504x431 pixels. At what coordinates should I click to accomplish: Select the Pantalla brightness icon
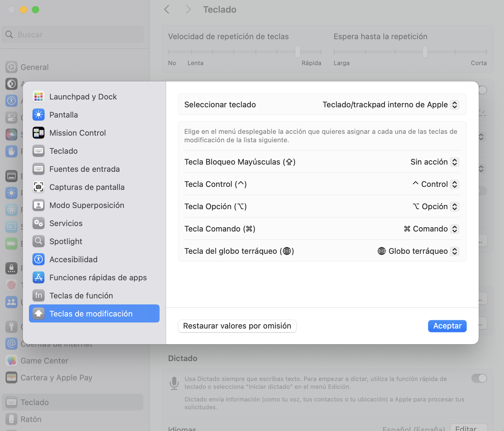coord(39,115)
